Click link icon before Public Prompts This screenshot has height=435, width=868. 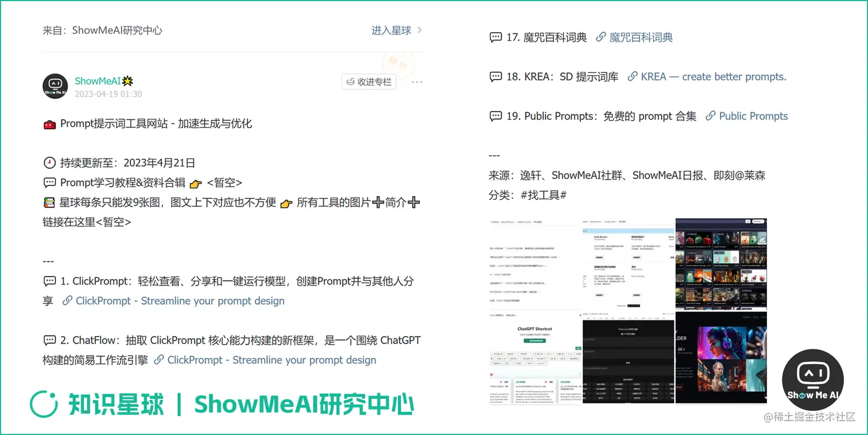tap(710, 116)
